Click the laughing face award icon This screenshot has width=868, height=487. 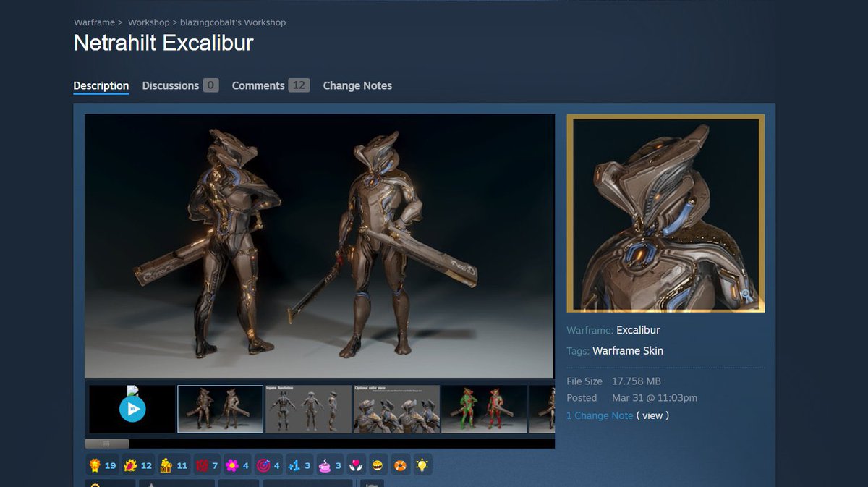coord(379,465)
